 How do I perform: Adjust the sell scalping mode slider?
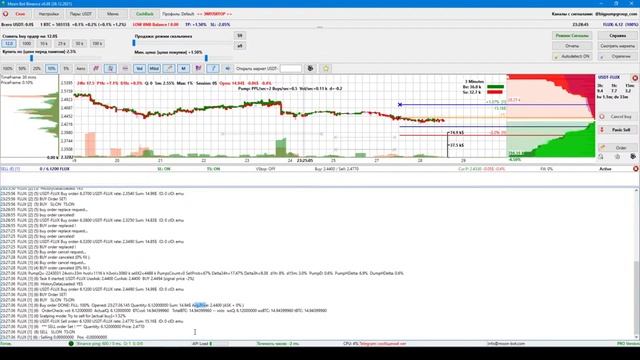point(134,42)
